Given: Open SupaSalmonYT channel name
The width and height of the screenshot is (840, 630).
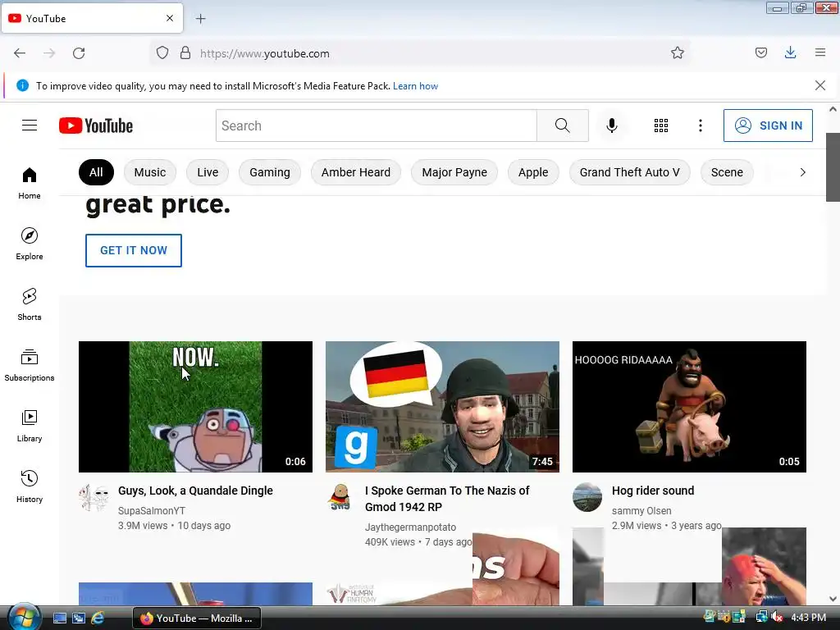Looking at the screenshot, I should tap(152, 511).
